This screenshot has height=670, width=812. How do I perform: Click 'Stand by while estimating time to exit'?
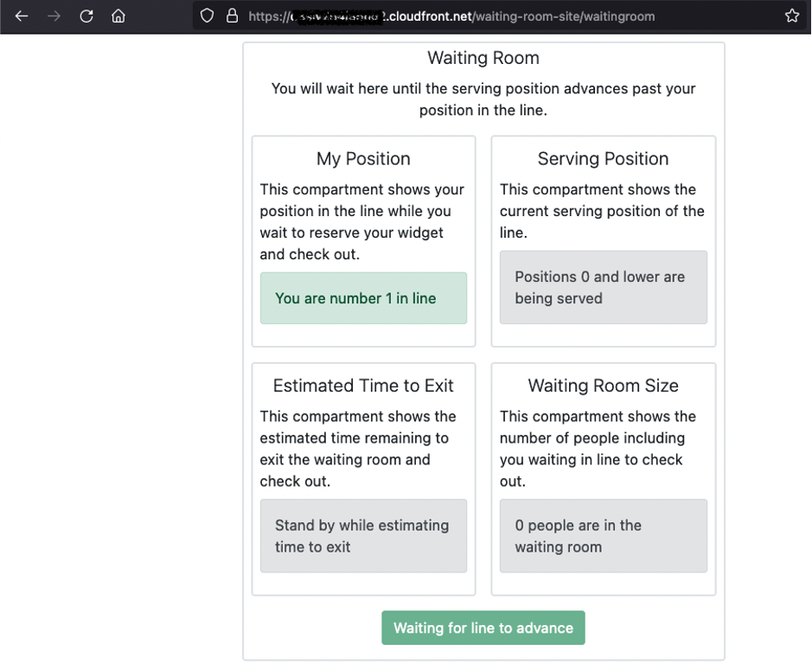(x=363, y=536)
